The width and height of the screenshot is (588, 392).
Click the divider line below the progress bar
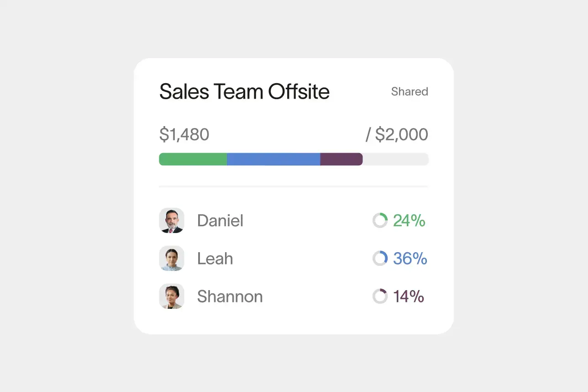click(x=293, y=186)
